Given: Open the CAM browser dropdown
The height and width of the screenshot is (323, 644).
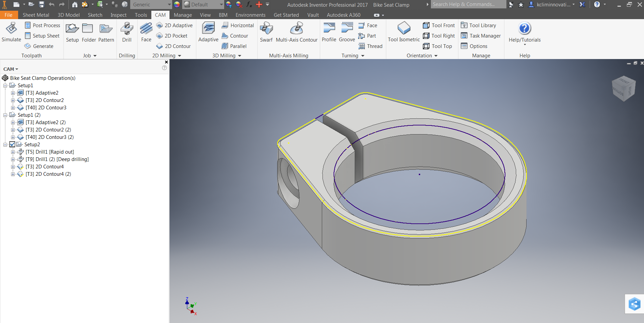Looking at the screenshot, I should tap(11, 69).
